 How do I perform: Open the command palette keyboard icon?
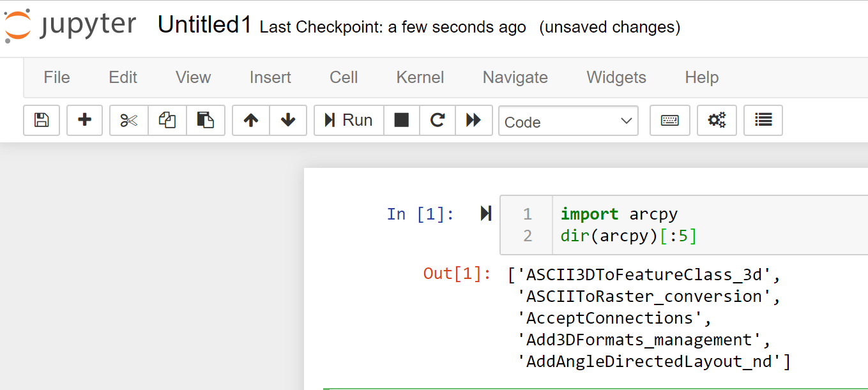click(669, 120)
